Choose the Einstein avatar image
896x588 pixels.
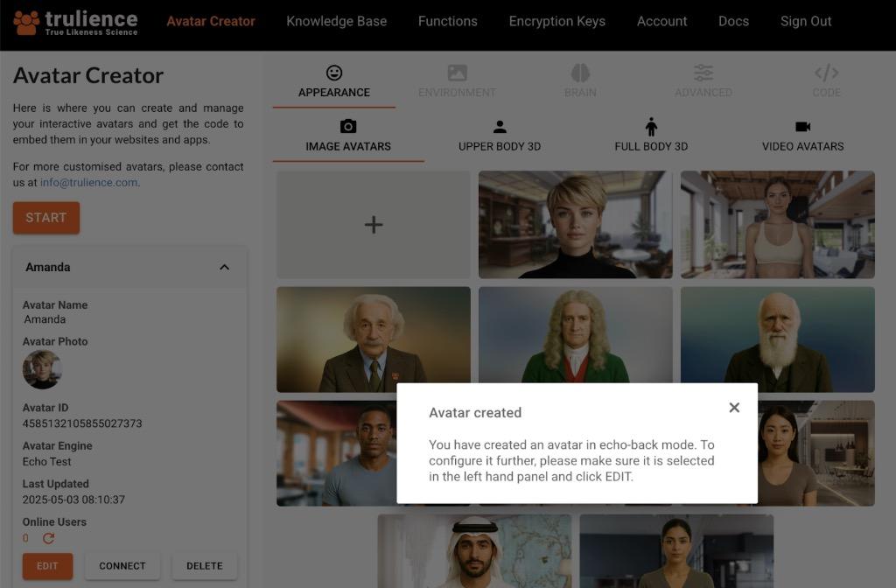[374, 339]
